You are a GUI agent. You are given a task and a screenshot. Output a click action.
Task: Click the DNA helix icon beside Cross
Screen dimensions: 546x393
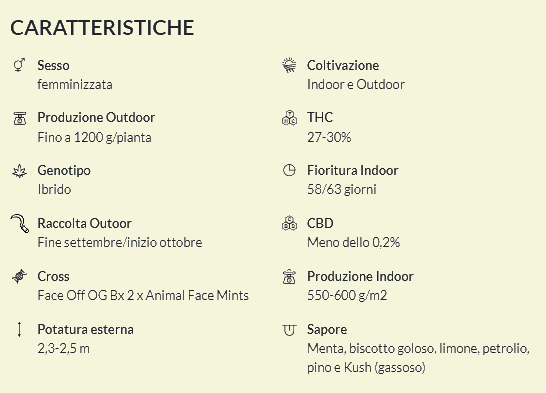[x=20, y=276]
